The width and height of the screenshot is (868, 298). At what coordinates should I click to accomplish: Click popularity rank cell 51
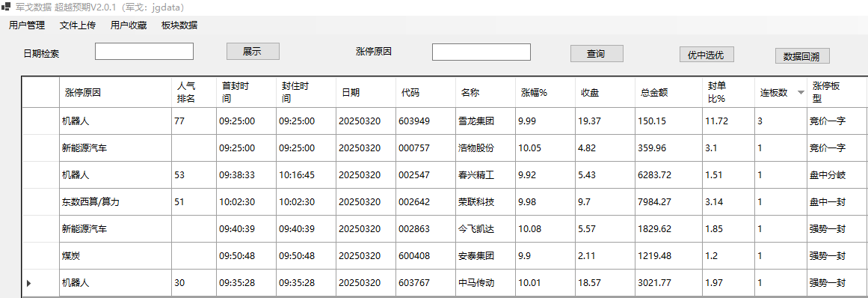[194, 202]
